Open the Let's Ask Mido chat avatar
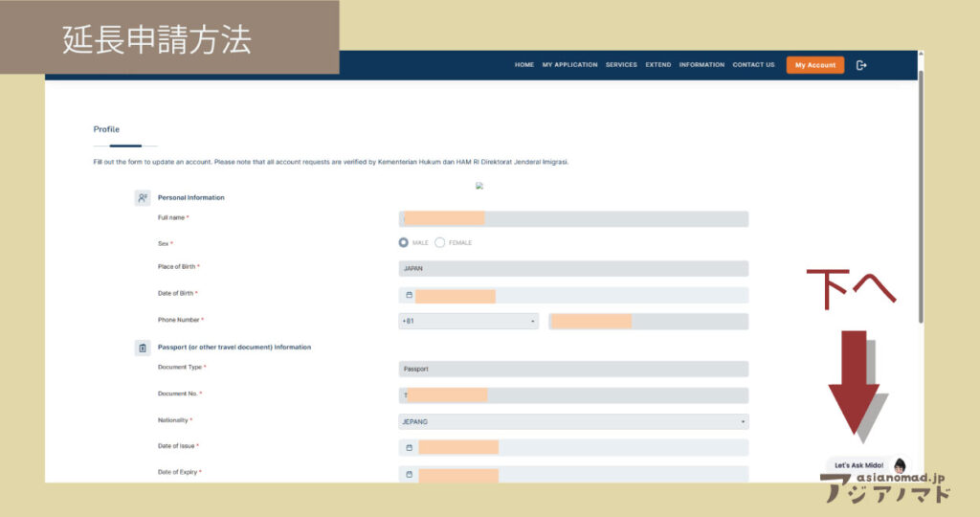 (900, 464)
